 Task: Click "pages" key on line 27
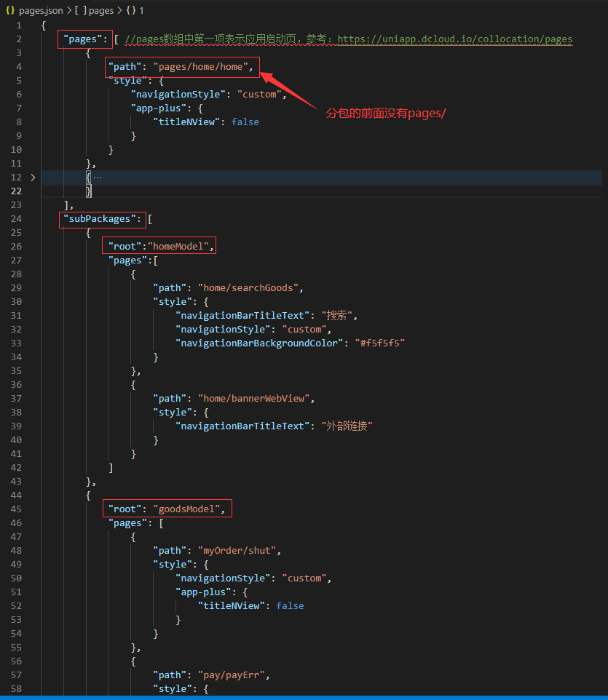tap(127, 260)
